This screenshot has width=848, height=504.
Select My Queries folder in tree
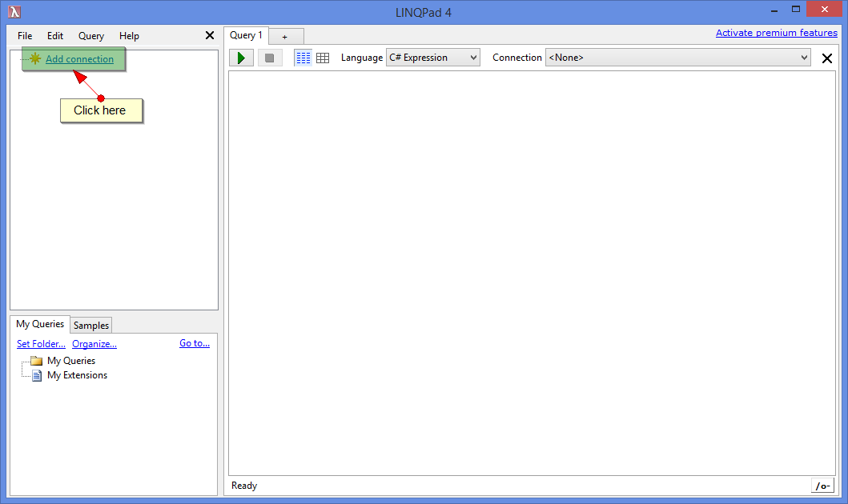[70, 361]
